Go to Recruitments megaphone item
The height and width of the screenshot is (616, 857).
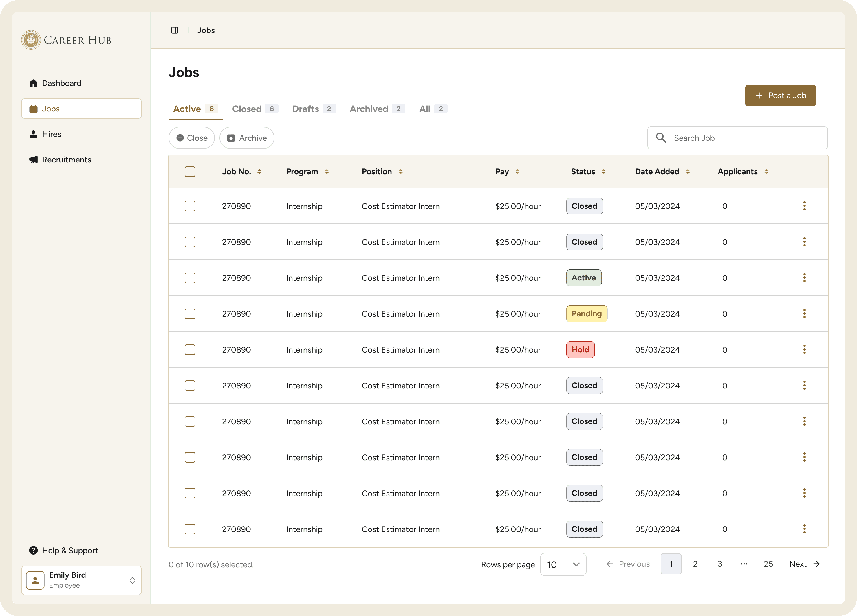[34, 159]
